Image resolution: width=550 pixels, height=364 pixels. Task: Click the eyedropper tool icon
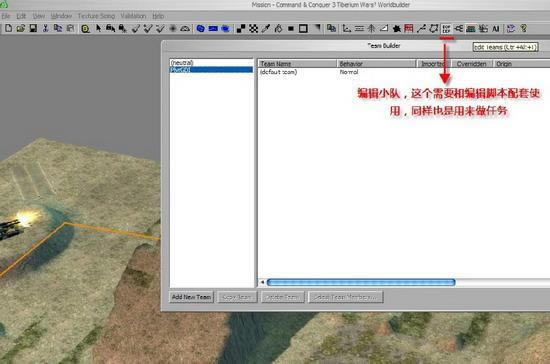click(x=266, y=29)
